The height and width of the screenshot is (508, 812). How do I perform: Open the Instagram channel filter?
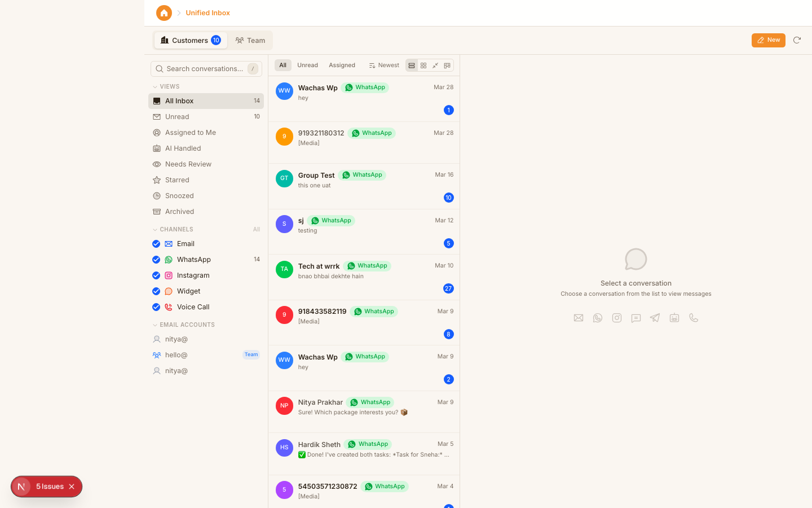point(193,275)
